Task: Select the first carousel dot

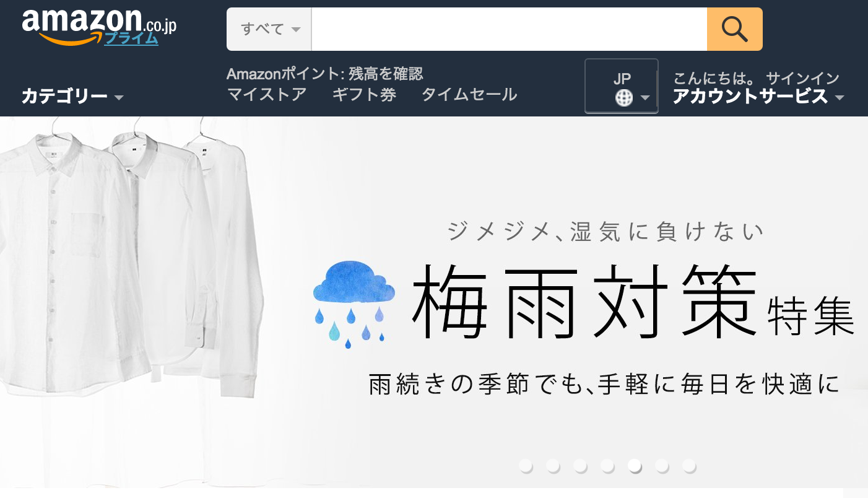Action: click(526, 466)
